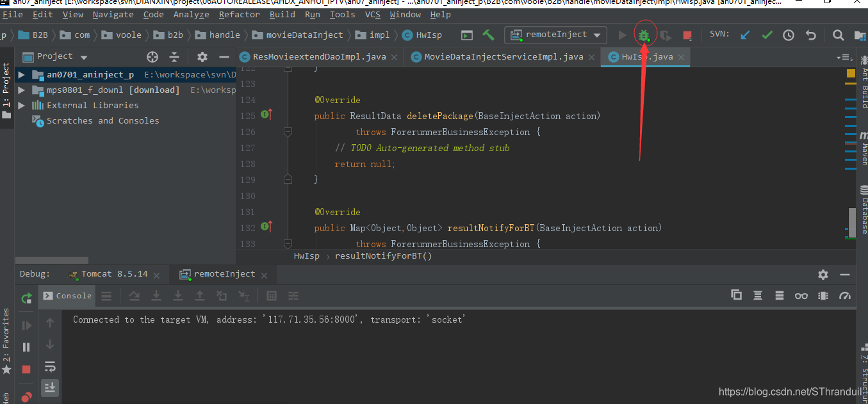Click Up the Stack Trace arrow
This screenshot has height=404, width=868.
click(x=50, y=323)
